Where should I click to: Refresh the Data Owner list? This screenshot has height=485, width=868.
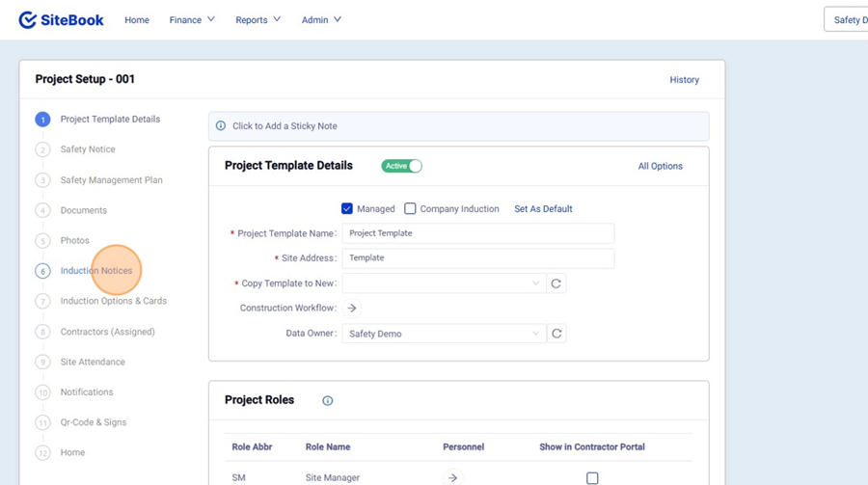[556, 334]
